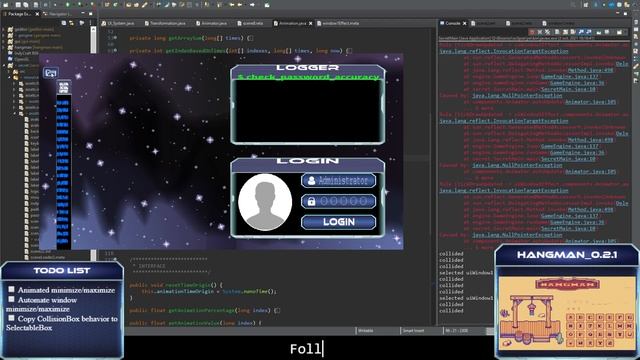Screen dimensions: 640x360
Task: Maximize the Package Explorer view
Action: coord(91,13)
